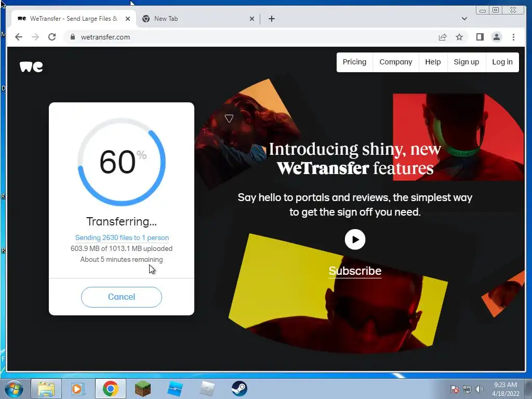This screenshot has height=399, width=532.
Task: Open a new tab with plus button
Action: [271, 19]
